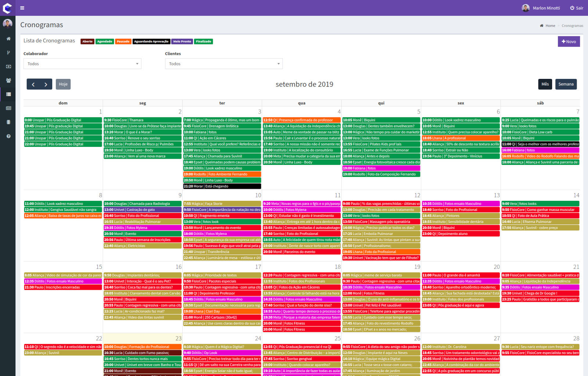588x376 pixels.
Task: Toggle the hamburger sidebar menu
Action: (22, 8)
